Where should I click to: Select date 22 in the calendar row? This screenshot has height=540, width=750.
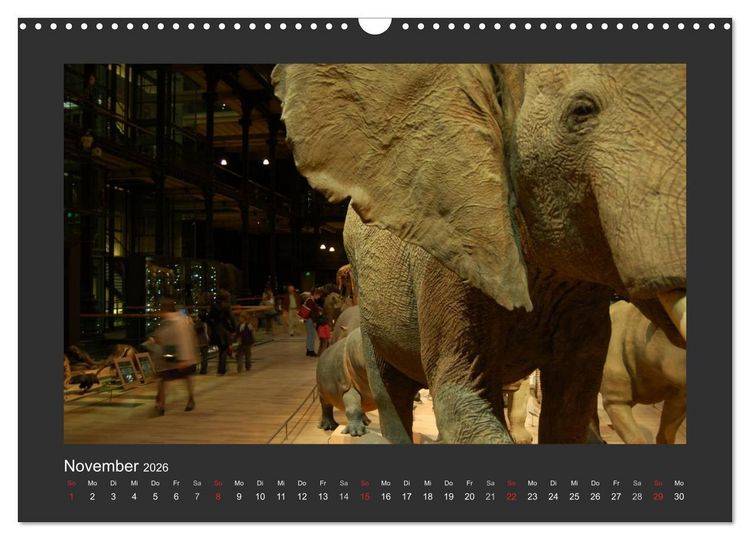tap(511, 497)
